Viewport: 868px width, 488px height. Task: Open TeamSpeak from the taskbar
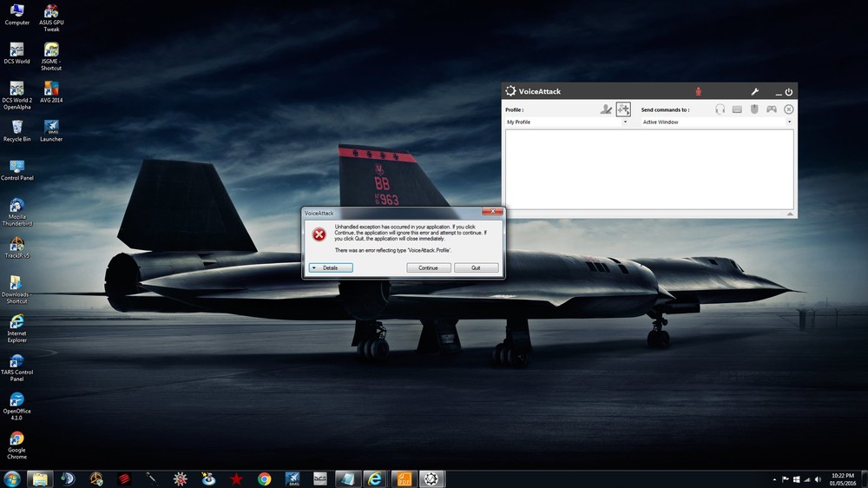coord(68,478)
